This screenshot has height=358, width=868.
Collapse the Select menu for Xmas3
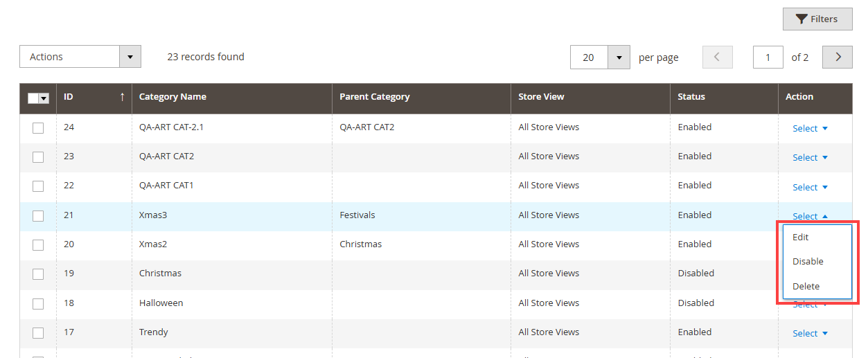point(809,216)
